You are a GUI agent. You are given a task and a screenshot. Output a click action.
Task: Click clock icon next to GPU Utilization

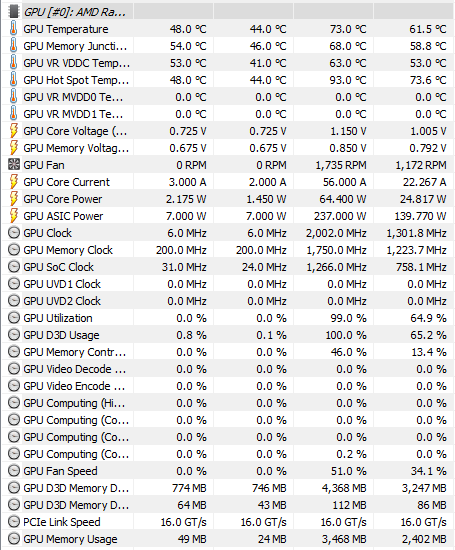click(x=14, y=318)
